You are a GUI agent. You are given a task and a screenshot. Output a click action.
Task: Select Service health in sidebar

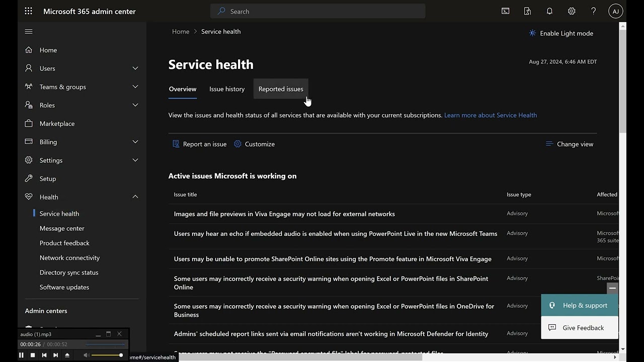(59, 214)
